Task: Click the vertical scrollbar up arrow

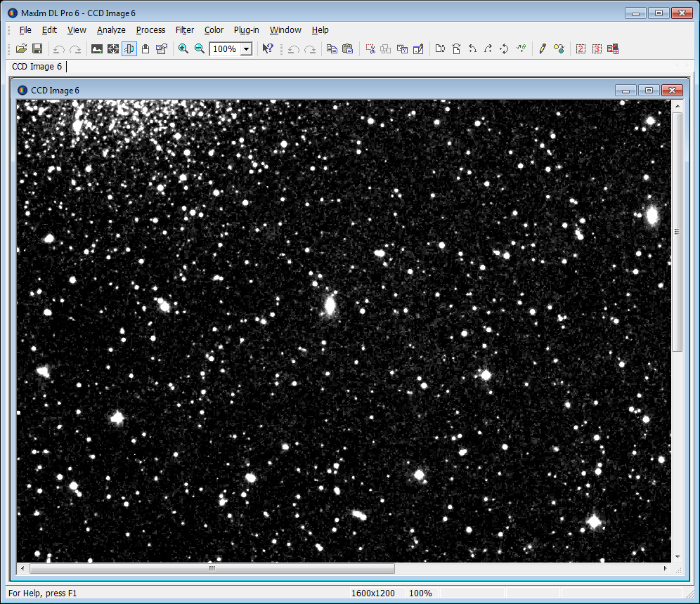Action: [x=678, y=106]
